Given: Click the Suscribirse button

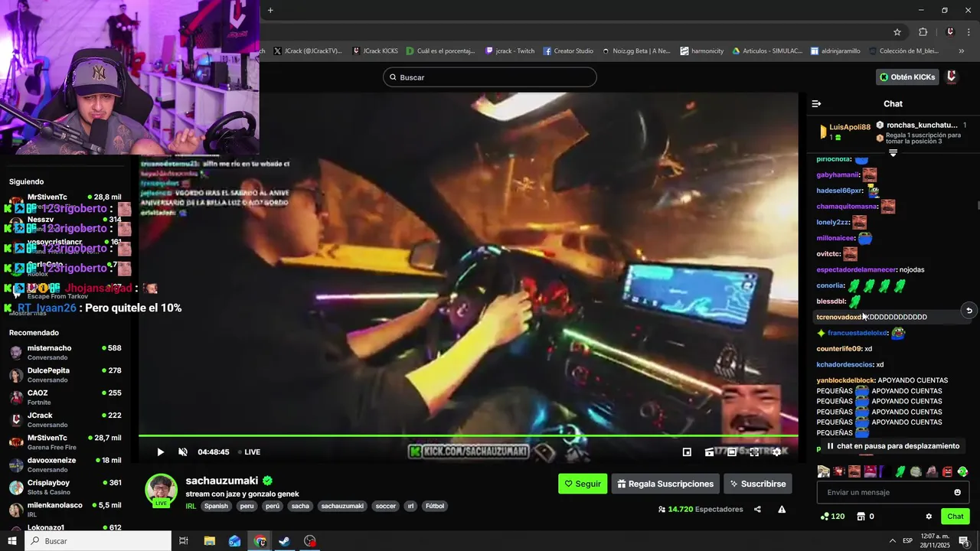Looking at the screenshot, I should [x=757, y=484].
